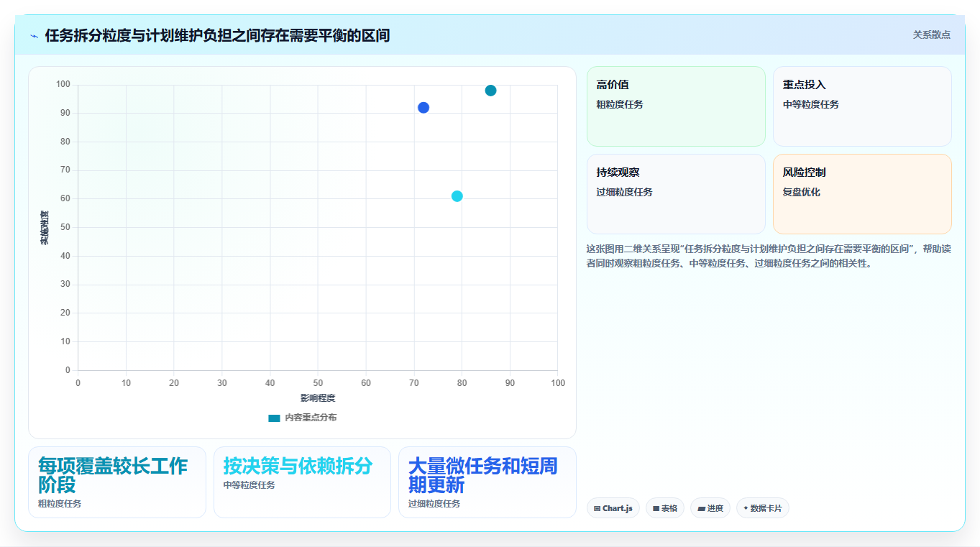
Task: Click 中等粒度任务 under 重点投入
Action: (x=811, y=104)
